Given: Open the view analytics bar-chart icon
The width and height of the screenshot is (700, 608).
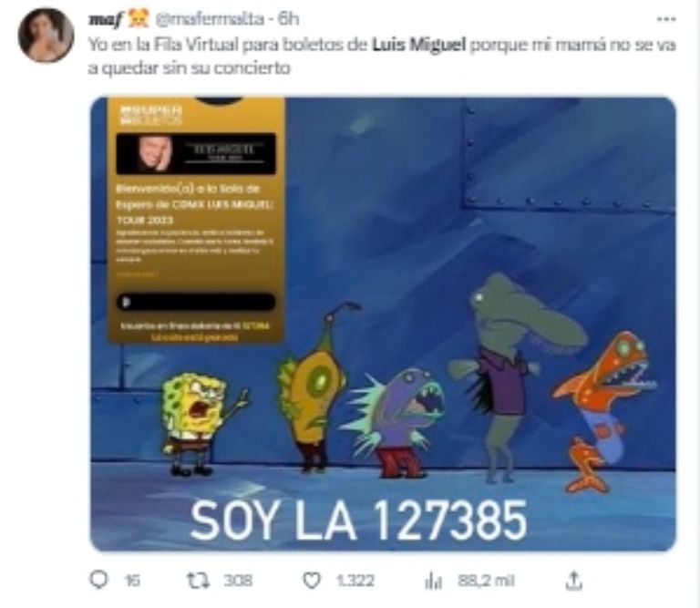Looking at the screenshot, I should click(x=433, y=581).
